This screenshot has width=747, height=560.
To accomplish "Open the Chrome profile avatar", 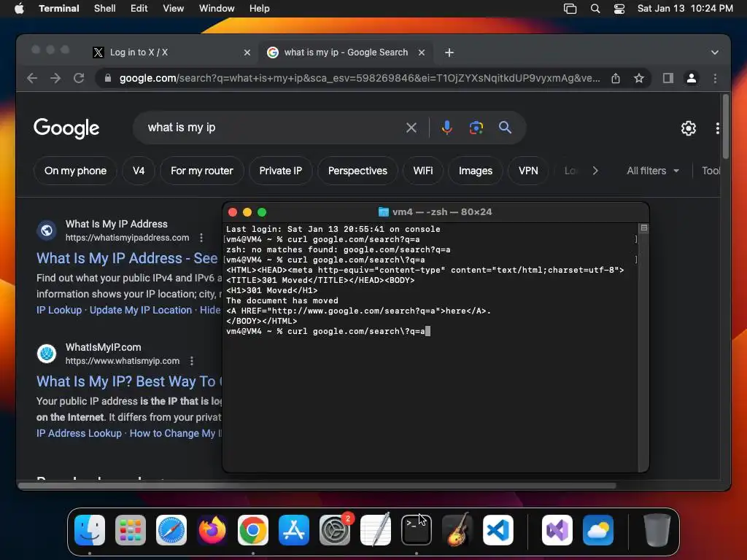I will coord(692,78).
